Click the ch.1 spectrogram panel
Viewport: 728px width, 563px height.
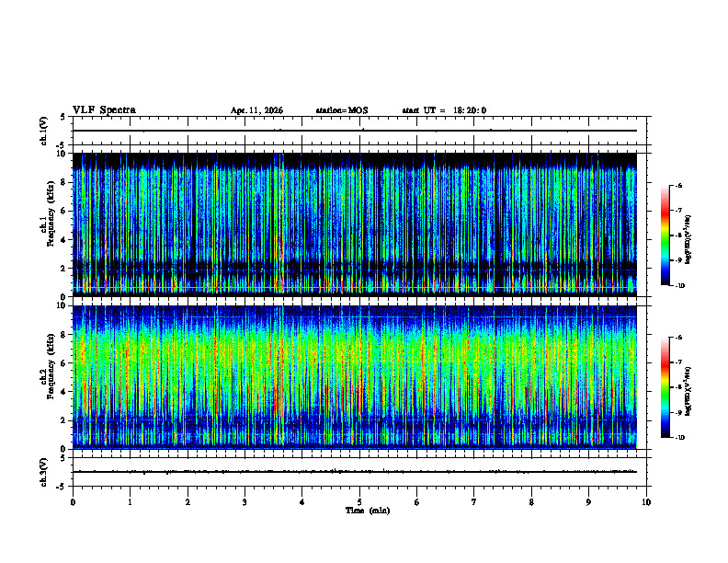(x=355, y=224)
